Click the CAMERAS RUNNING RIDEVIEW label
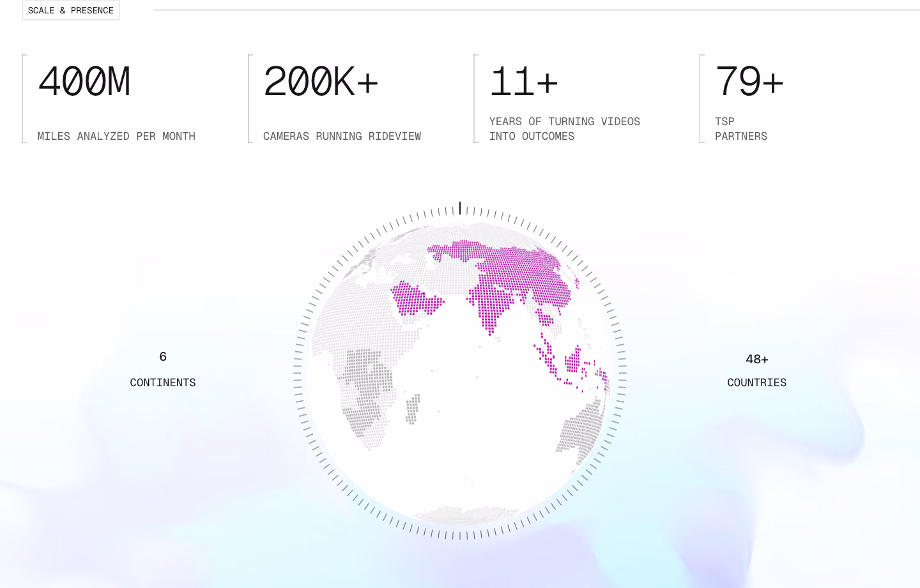This screenshot has width=920, height=588. [x=342, y=136]
